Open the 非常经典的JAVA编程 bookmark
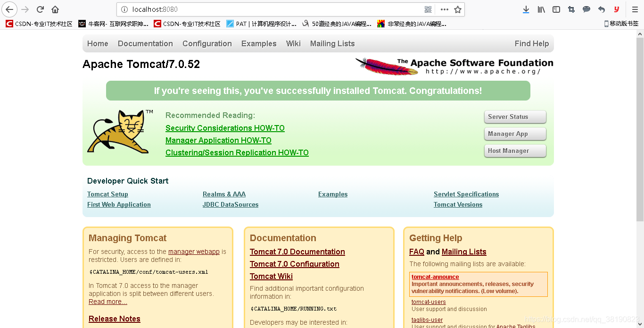This screenshot has height=328, width=644. coord(412,24)
